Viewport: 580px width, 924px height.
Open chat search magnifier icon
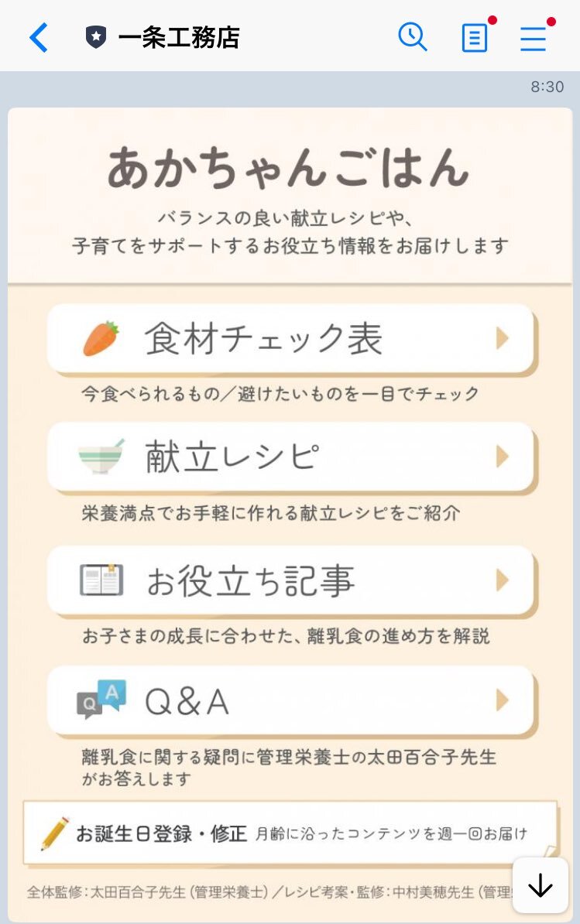[413, 37]
